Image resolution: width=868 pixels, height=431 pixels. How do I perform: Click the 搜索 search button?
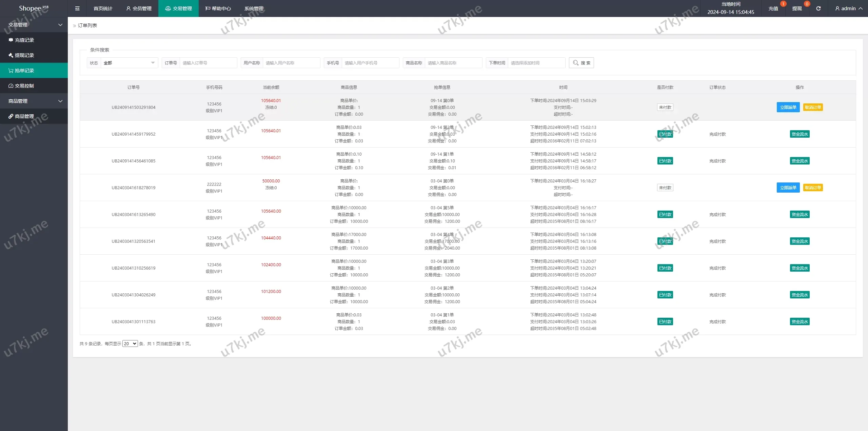point(581,63)
